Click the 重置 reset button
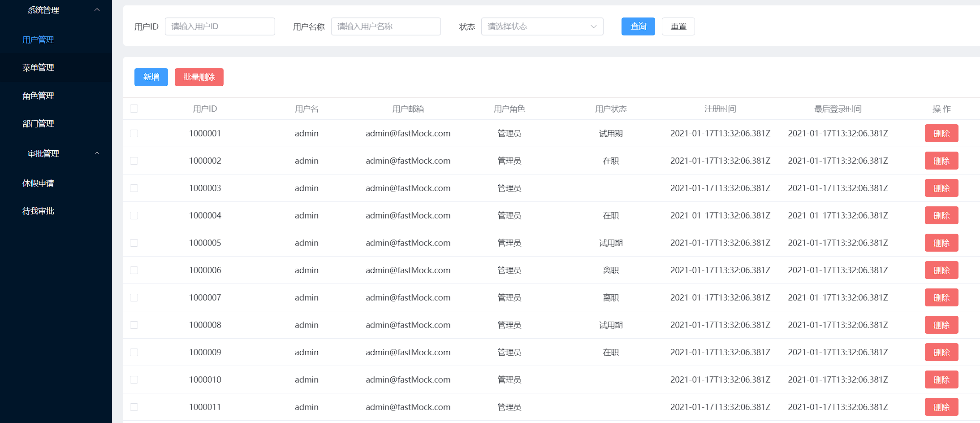 (678, 26)
